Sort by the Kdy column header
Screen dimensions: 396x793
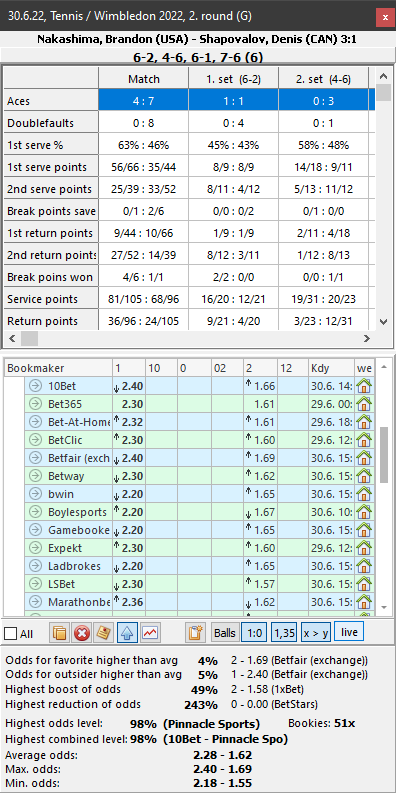332,368
